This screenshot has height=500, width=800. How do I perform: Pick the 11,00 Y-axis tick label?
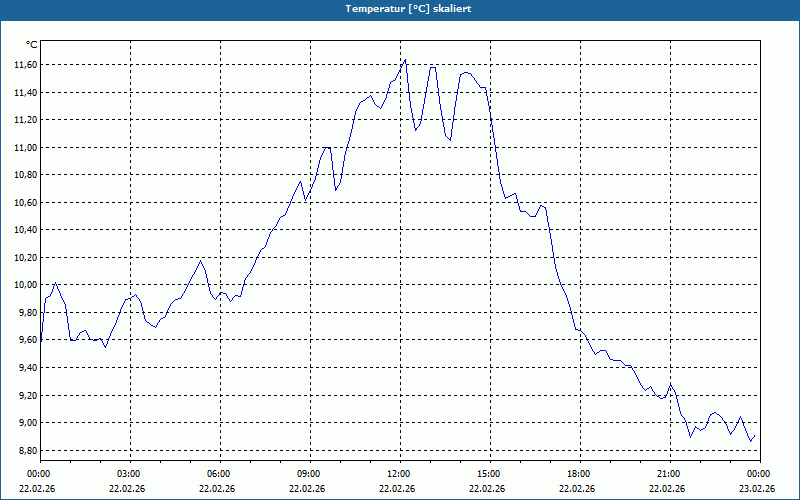26,147
